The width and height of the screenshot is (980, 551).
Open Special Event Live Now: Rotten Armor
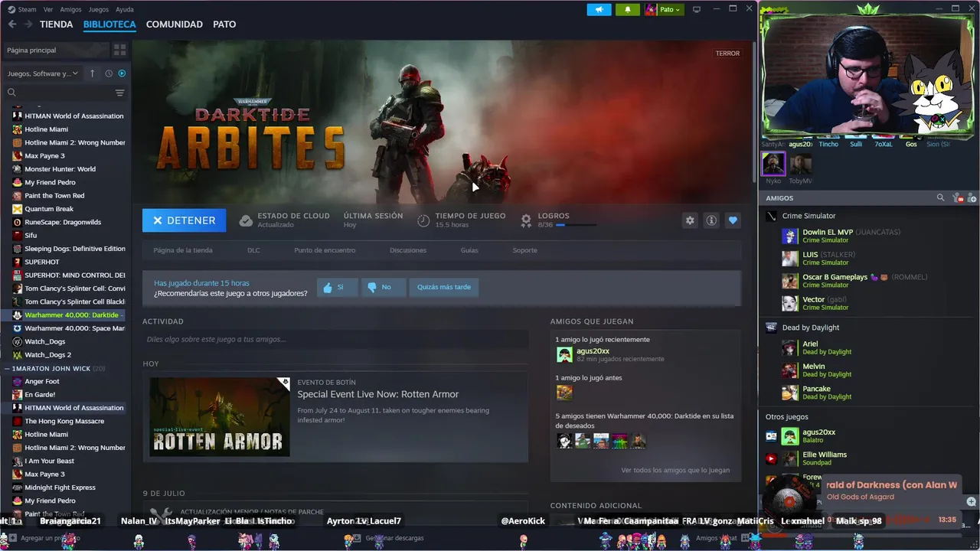point(378,394)
